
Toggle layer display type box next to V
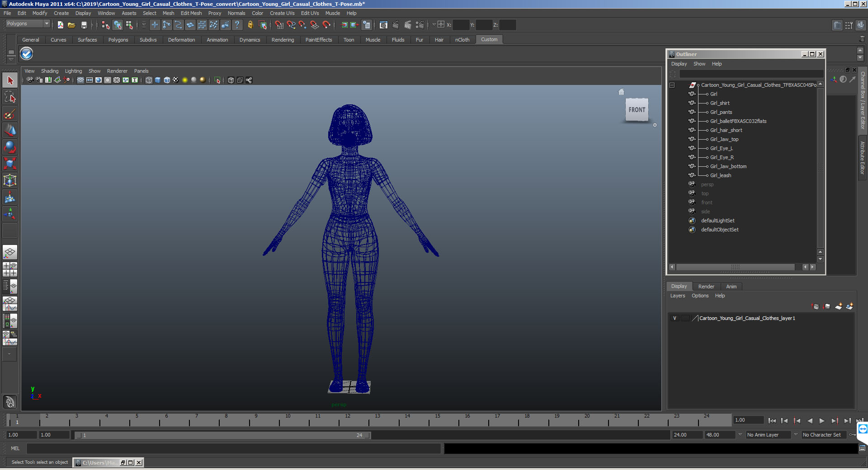coord(685,318)
